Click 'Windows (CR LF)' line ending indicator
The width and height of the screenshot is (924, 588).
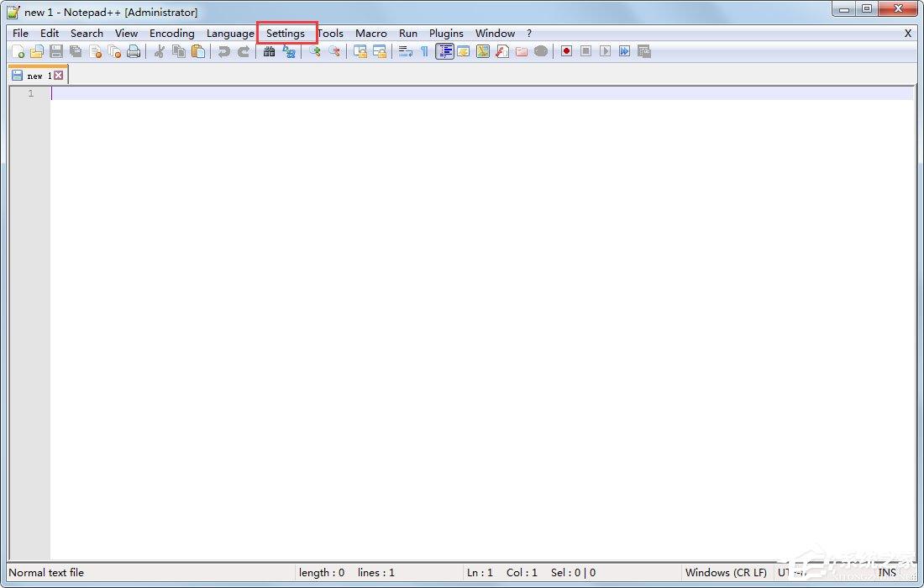(x=726, y=573)
